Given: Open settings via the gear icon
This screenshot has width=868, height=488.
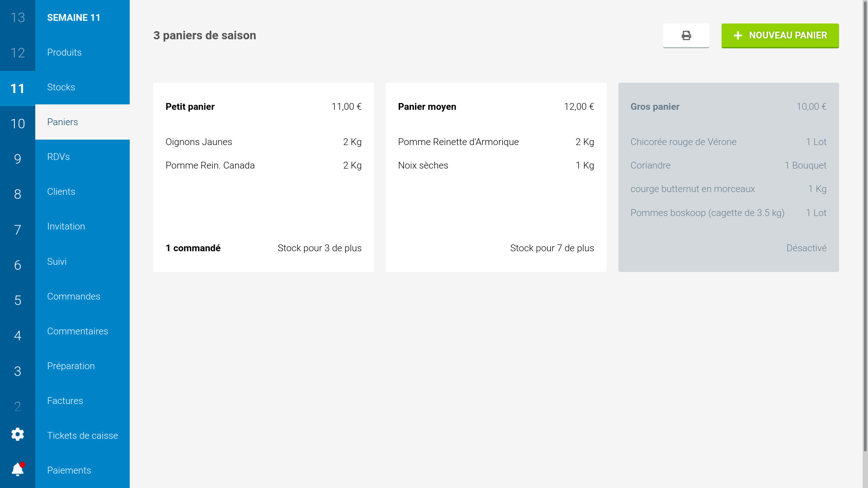Looking at the screenshot, I should [x=18, y=434].
